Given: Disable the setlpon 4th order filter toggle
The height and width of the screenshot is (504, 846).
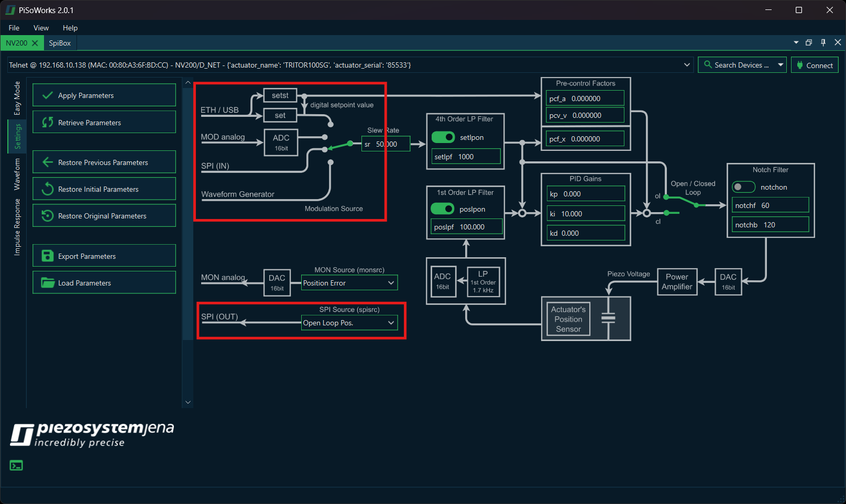Looking at the screenshot, I should (x=443, y=137).
